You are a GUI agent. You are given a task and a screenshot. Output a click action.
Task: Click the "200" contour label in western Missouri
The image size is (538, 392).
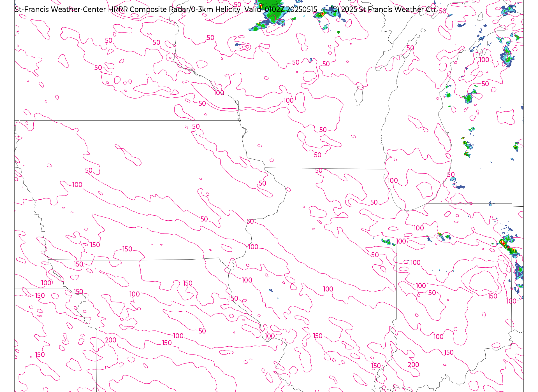click(111, 340)
